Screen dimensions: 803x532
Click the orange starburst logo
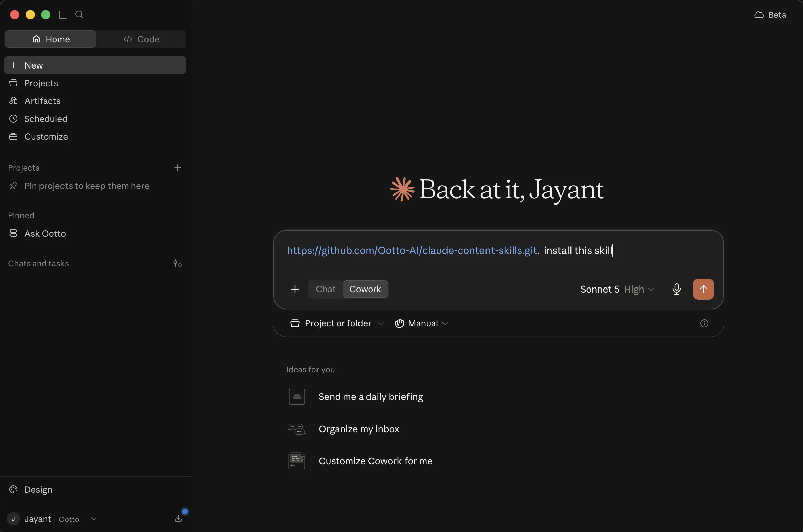[402, 189]
